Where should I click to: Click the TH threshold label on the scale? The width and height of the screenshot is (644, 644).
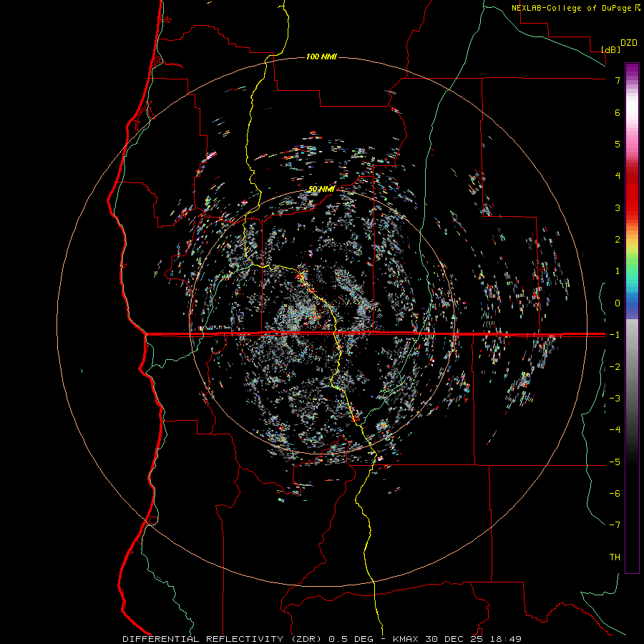tap(615, 557)
